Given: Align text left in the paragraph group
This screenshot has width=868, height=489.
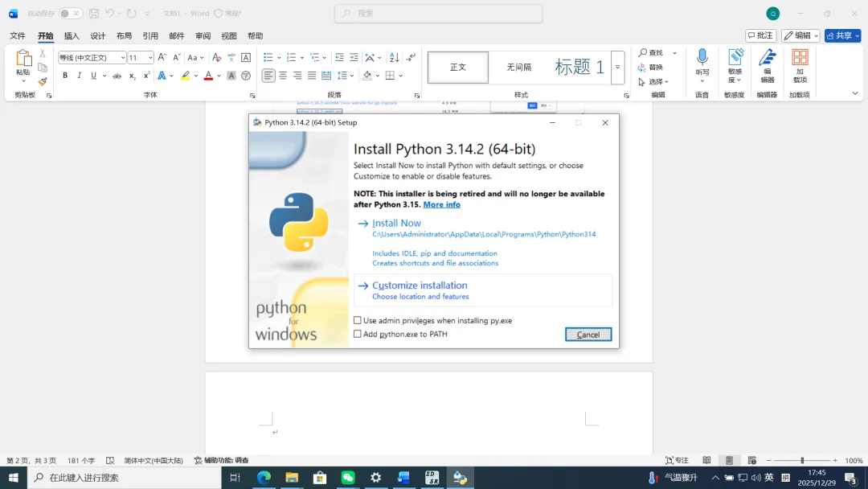Looking at the screenshot, I should pyautogui.click(x=268, y=76).
